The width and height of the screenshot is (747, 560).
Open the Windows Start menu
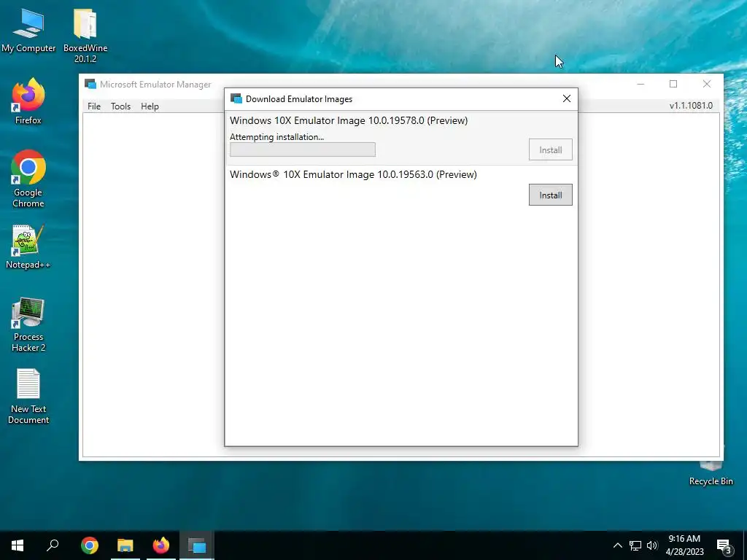(18, 545)
